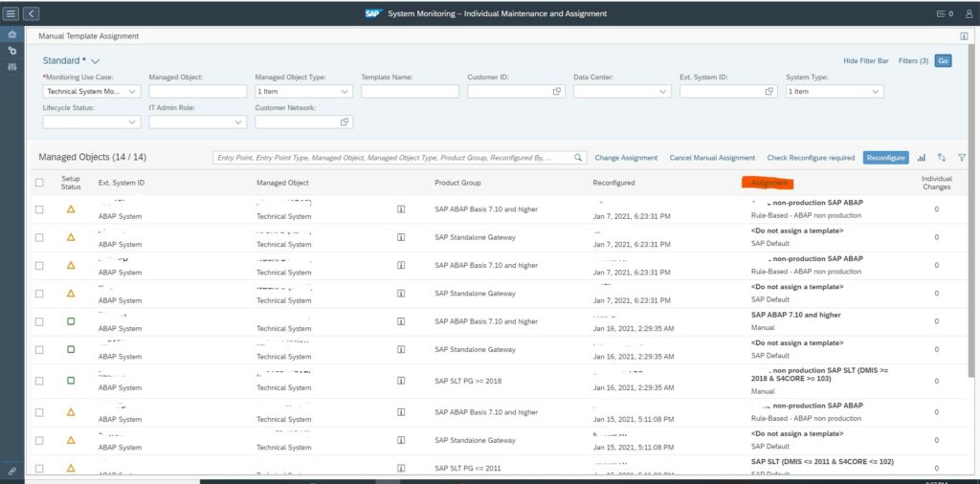Check the row with SAP SLT PG <= 2011

tap(39, 469)
